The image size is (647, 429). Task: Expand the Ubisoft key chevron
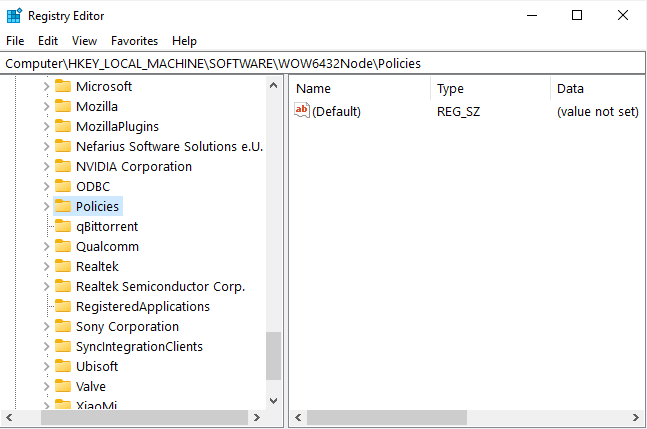pyautogui.click(x=46, y=366)
